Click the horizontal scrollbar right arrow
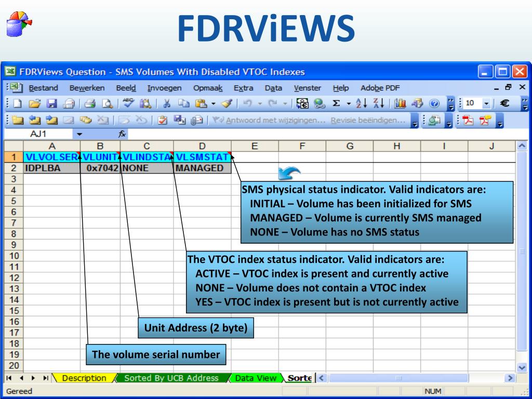 click(x=510, y=378)
